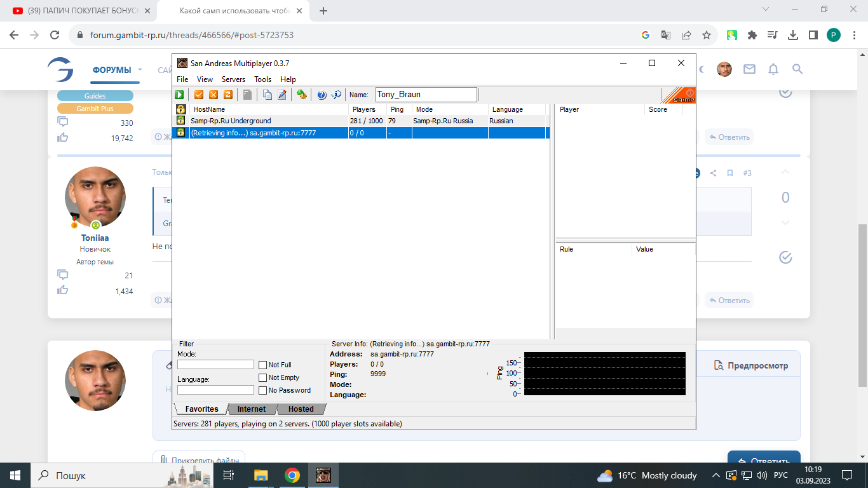Click the Add Server checkmark icon
The width and height of the screenshot is (868, 488).
point(199,95)
